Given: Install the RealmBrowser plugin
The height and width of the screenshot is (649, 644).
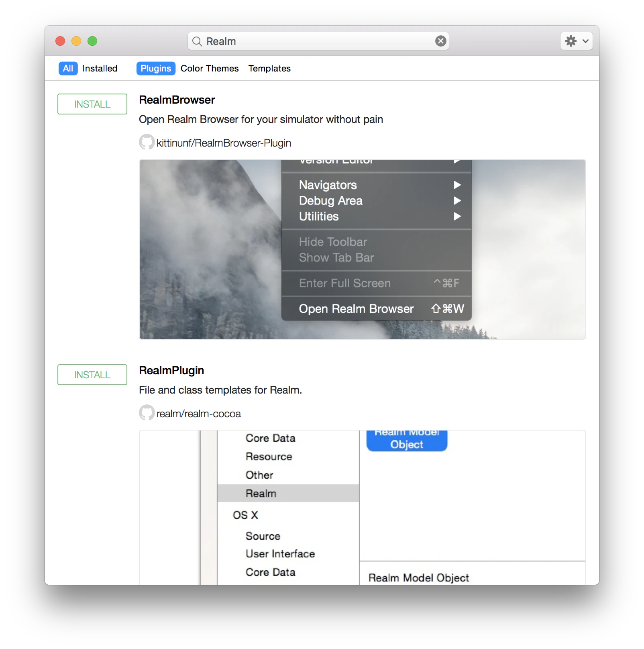Looking at the screenshot, I should [x=92, y=104].
